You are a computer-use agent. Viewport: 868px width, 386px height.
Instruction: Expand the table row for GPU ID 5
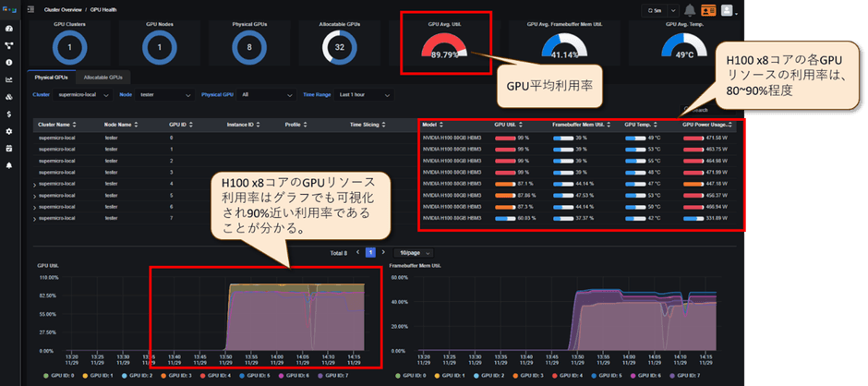click(x=34, y=196)
